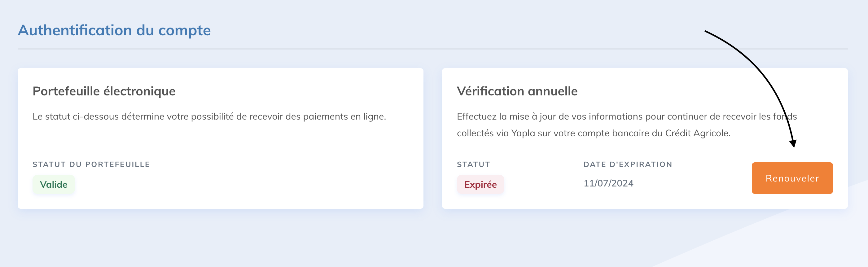Viewport: 868px width, 267px height.
Task: Click the wallet description about paiements en ligne
Action: pos(209,116)
